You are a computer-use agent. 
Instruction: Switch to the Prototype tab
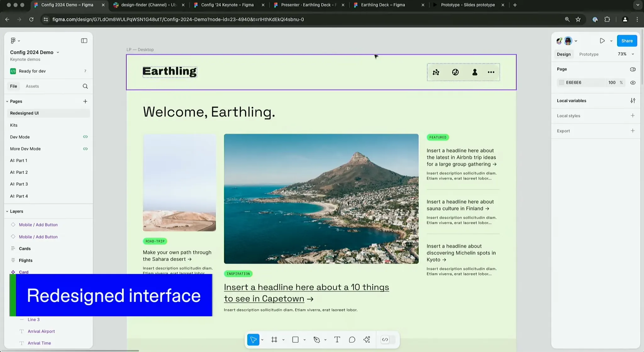(589, 54)
